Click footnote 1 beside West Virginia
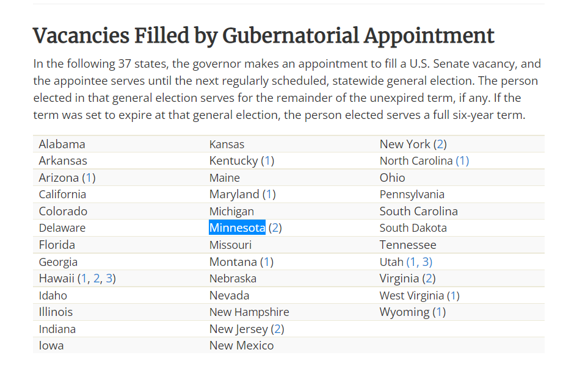 452,296
